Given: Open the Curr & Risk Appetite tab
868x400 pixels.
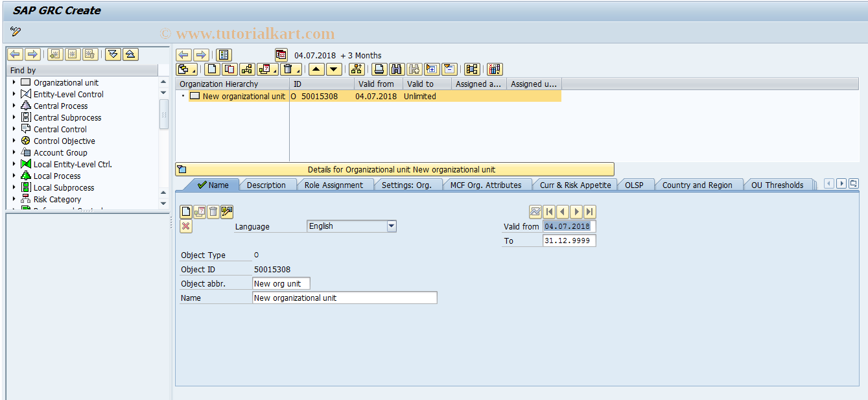Looking at the screenshot, I should 575,185.
